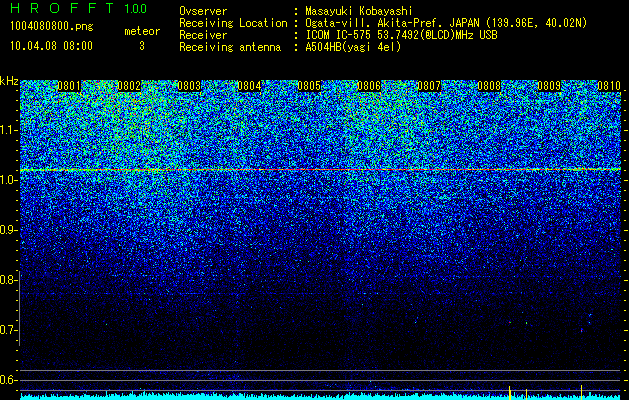Click the 0804 time marker
The width and height of the screenshot is (629, 400).
tap(249, 86)
